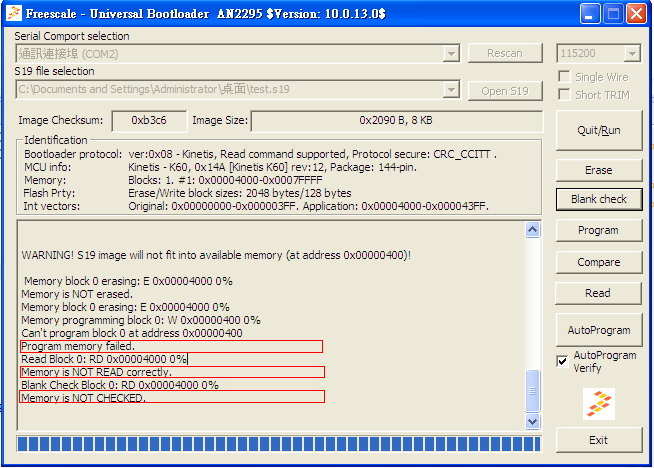Click the MCU info Kinetis K60 text
Screen dimensions: 654x468
(272, 167)
